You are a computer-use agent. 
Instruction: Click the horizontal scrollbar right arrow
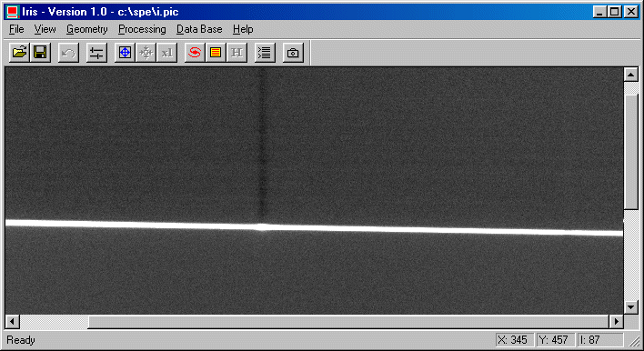[x=616, y=321]
